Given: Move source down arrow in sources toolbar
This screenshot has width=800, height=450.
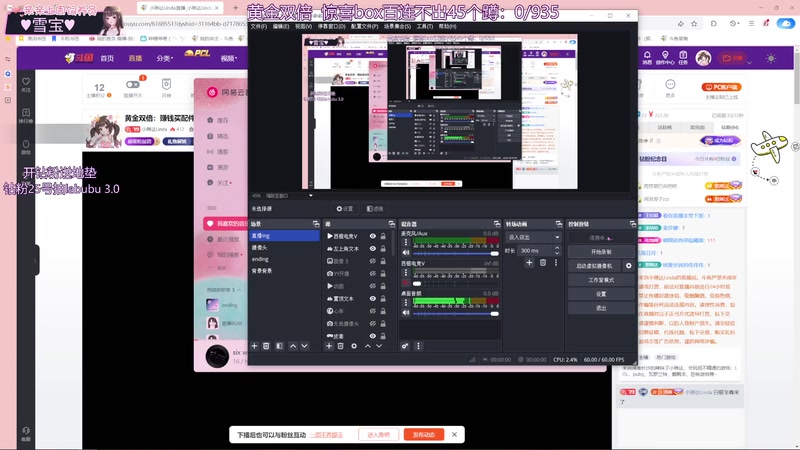Looking at the screenshot, I should click(379, 346).
